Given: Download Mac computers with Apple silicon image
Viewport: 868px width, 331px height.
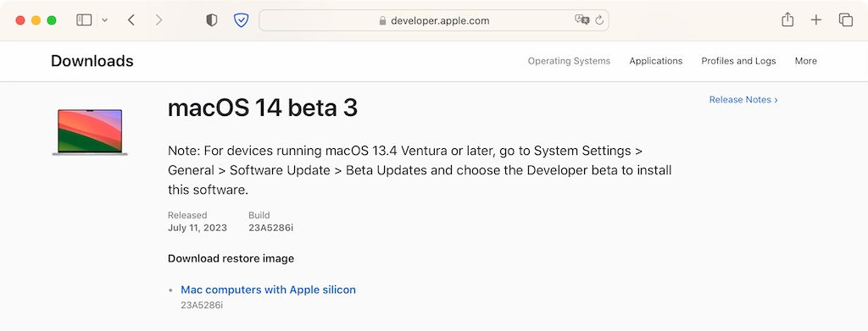Looking at the screenshot, I should tap(269, 290).
